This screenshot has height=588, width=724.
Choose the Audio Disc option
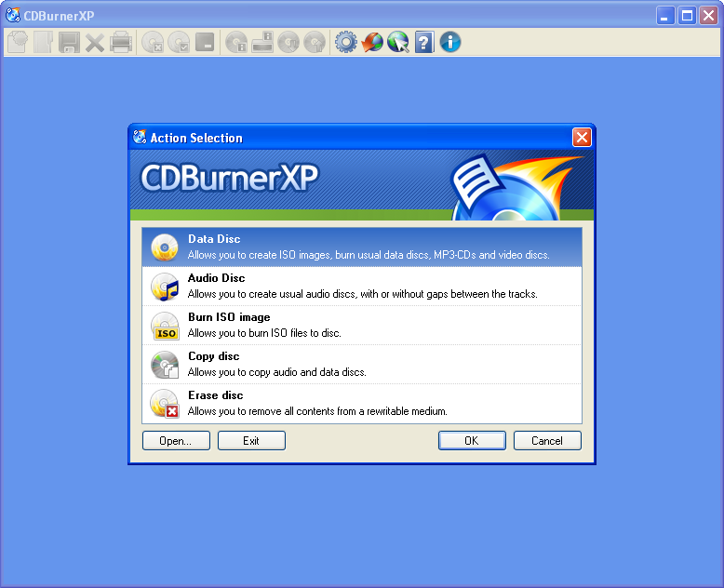[361, 286]
